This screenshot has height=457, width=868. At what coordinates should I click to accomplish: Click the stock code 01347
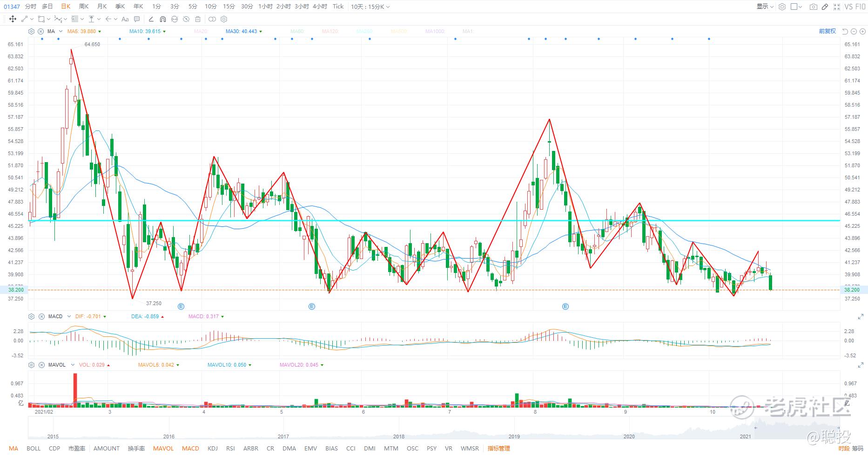(x=12, y=7)
